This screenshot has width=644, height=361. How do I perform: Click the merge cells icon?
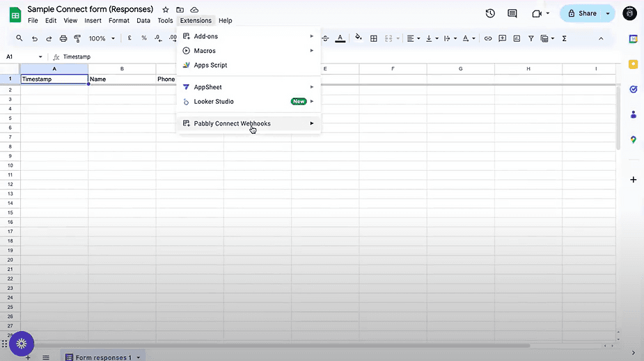pos(388,38)
